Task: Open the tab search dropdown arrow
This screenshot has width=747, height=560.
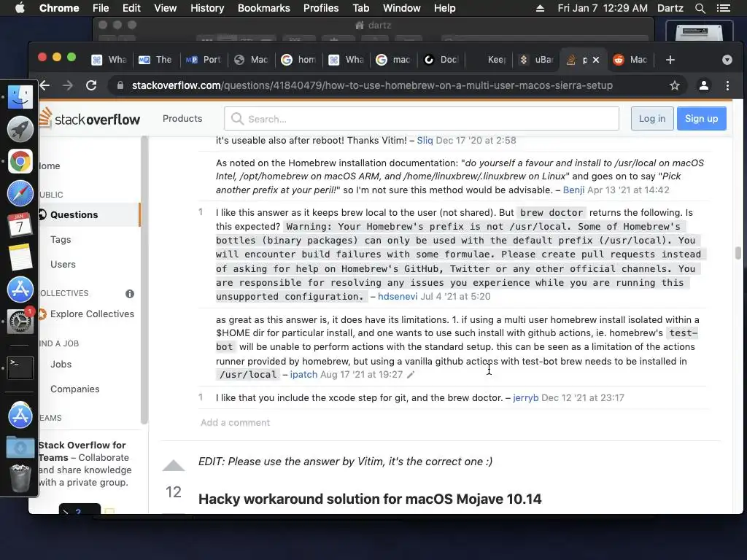Action: click(x=727, y=60)
